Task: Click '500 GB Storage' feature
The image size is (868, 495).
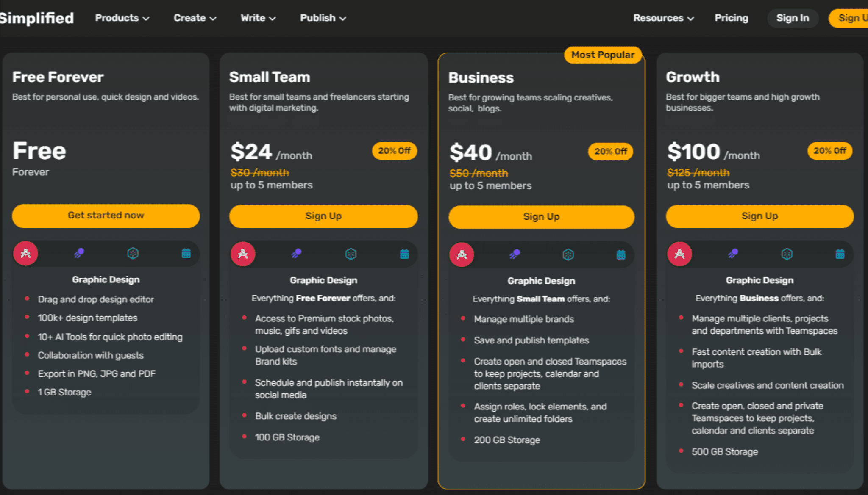Action: click(x=725, y=452)
